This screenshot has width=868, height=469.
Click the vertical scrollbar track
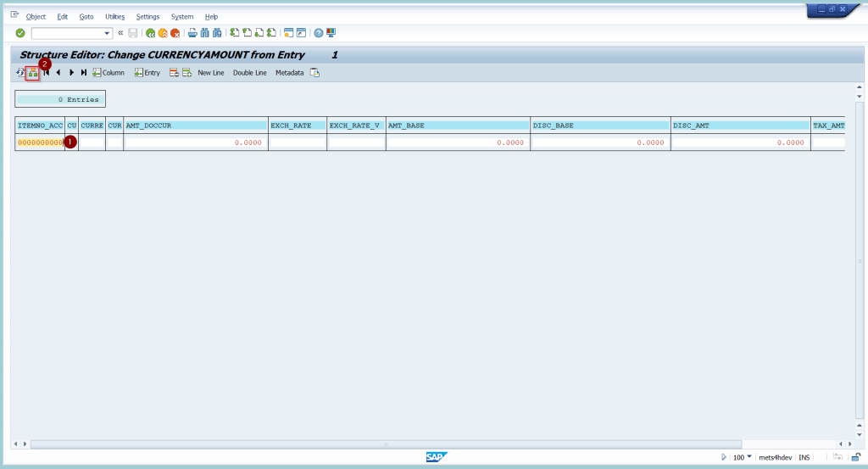pyautogui.click(x=860, y=260)
